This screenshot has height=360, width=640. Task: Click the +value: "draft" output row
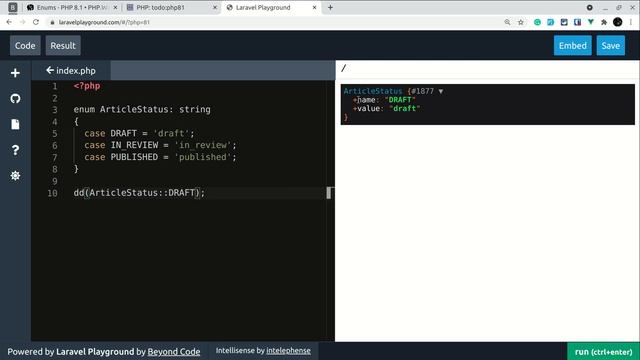point(387,109)
